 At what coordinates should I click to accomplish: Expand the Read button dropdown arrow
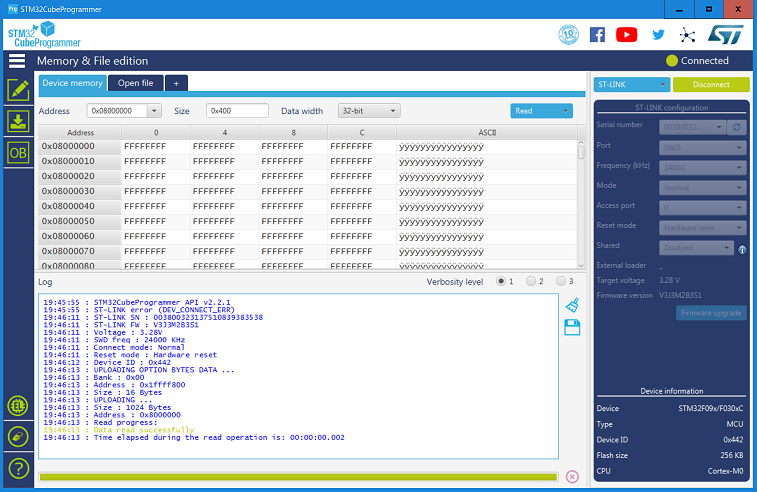(x=565, y=111)
